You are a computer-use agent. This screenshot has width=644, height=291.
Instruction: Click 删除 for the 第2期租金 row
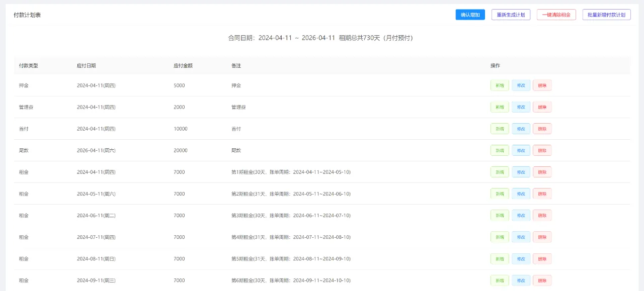point(542,193)
